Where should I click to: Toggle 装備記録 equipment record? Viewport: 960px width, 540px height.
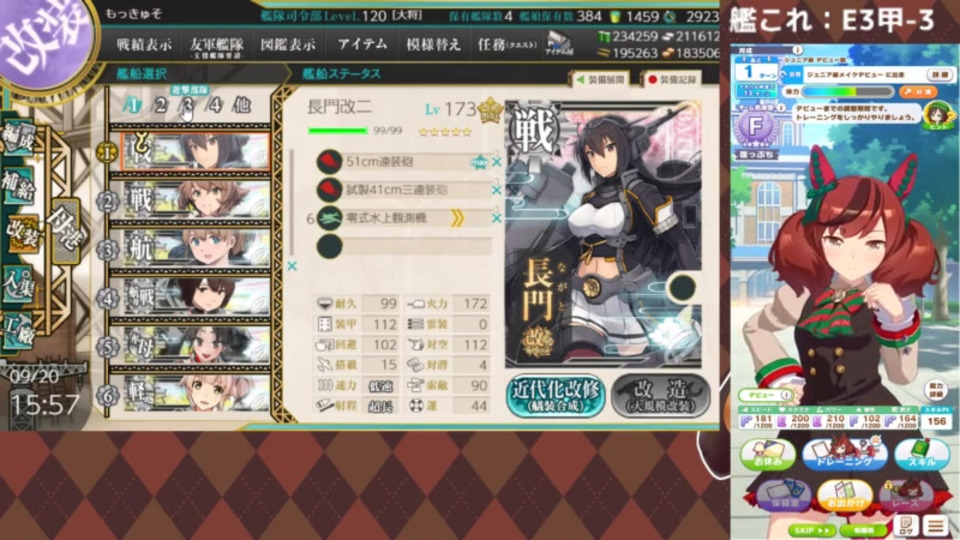point(672,80)
